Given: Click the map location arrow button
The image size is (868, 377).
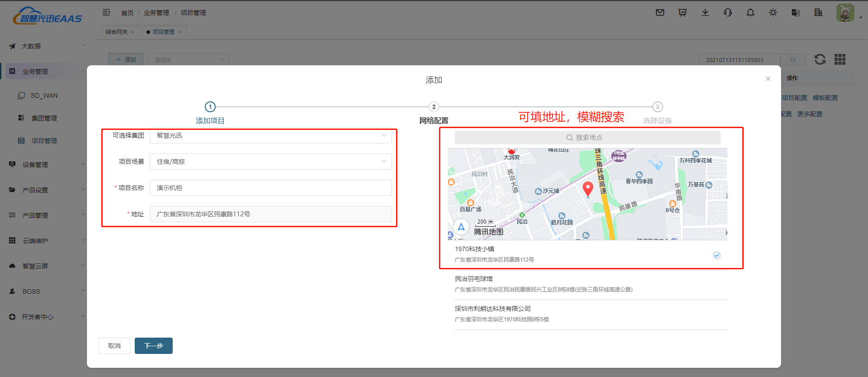Looking at the screenshot, I should [x=461, y=227].
